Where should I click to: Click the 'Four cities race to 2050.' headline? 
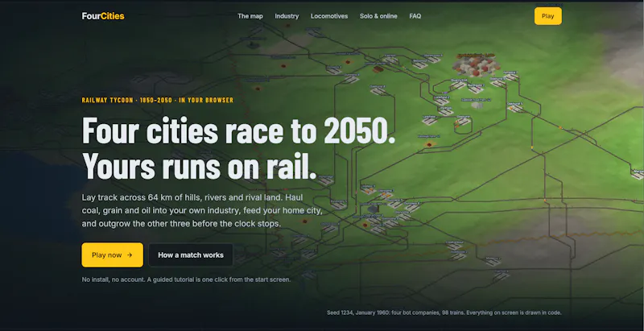(x=238, y=130)
